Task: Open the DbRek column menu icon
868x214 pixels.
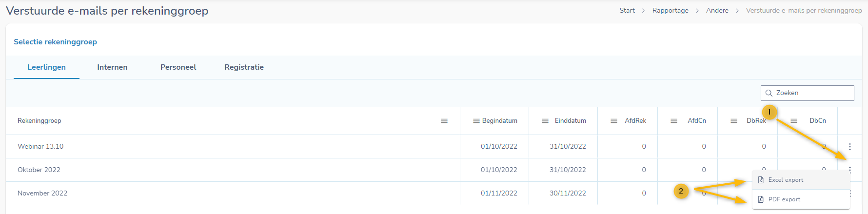Action: [734, 121]
